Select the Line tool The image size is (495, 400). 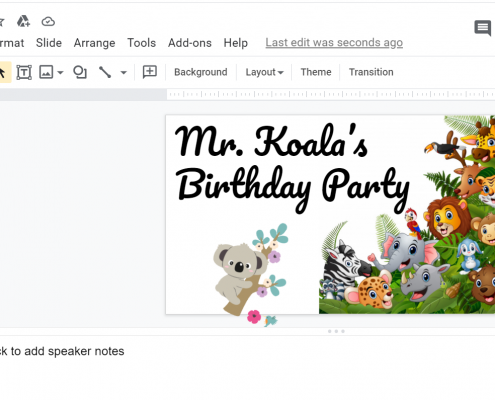tap(105, 72)
